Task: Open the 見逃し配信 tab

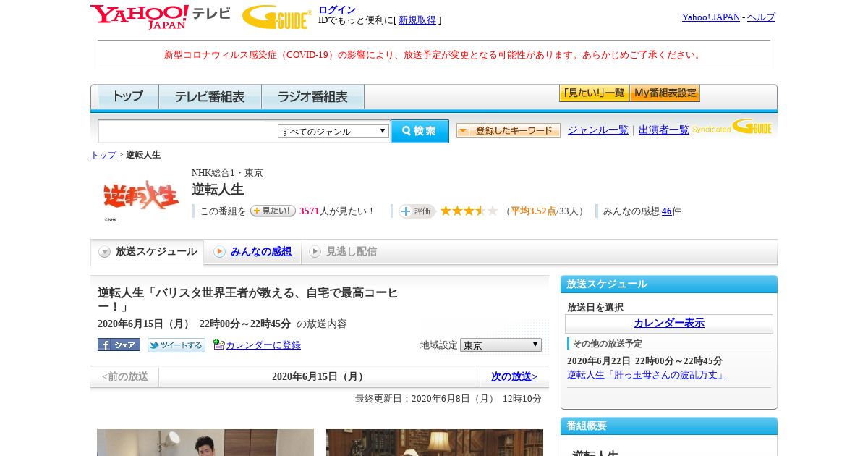Action: pyautogui.click(x=351, y=252)
